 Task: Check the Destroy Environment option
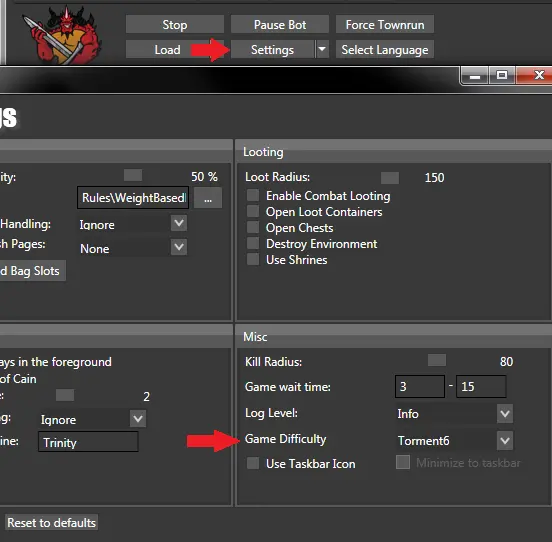tap(253, 243)
